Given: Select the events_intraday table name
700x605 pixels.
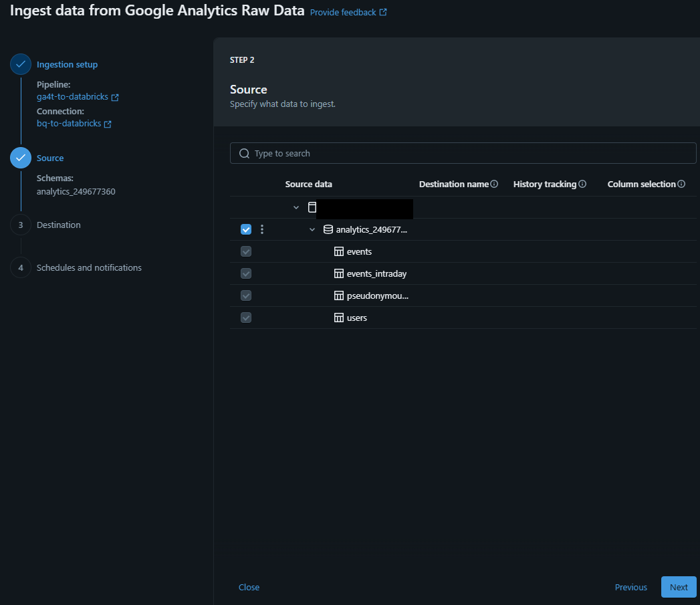Looking at the screenshot, I should click(376, 273).
